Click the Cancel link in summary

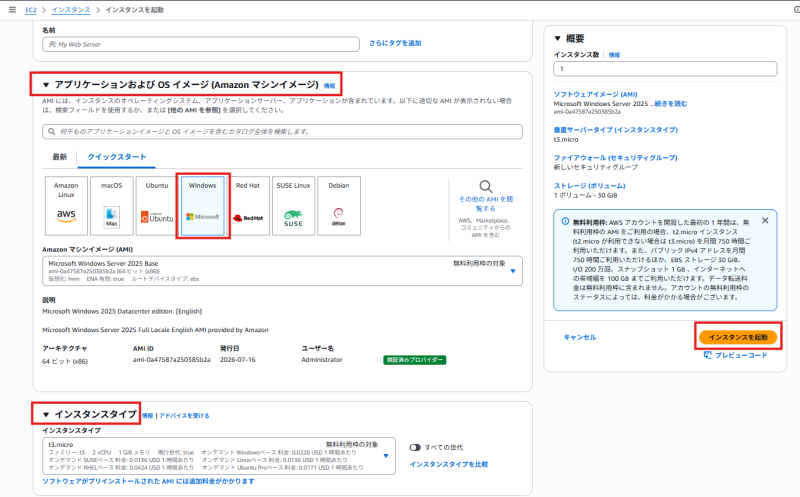click(x=580, y=337)
